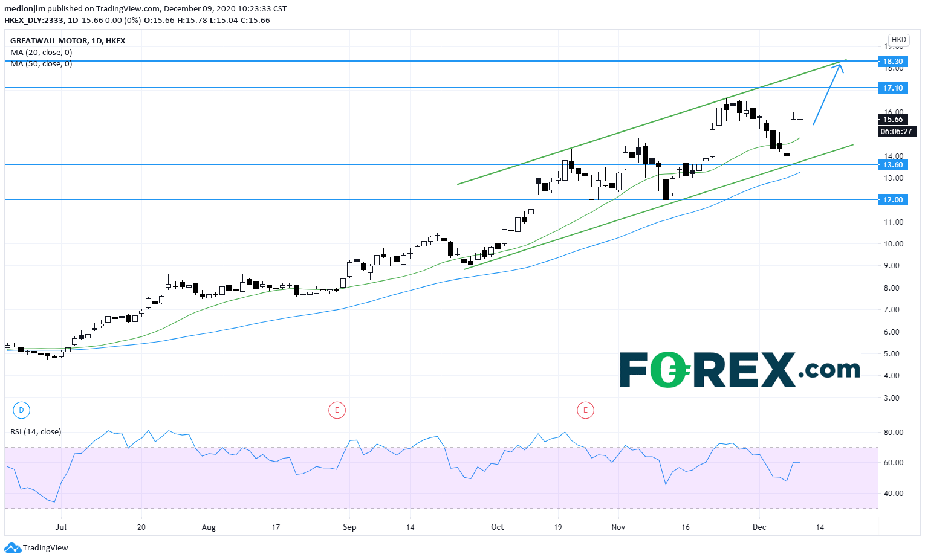Viewport: 925px width, 560px height.
Task: Click the 12.00 horizontal line price label
Action: tap(892, 200)
